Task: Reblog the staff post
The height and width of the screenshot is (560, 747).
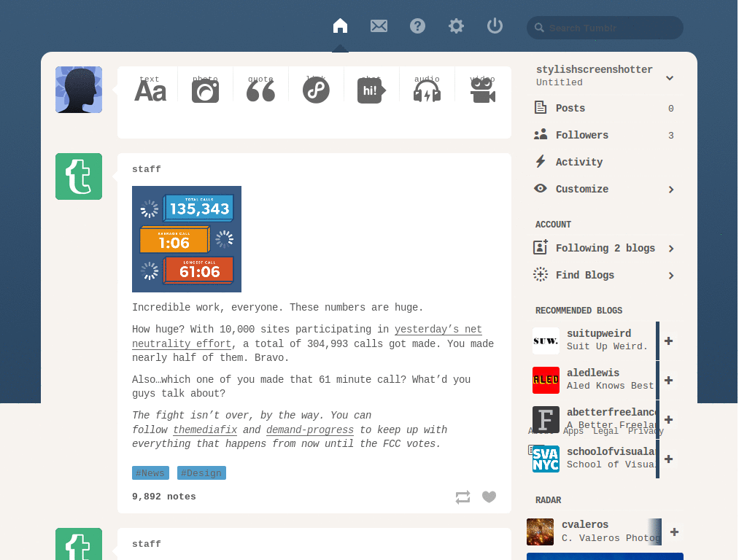Action: tap(462, 497)
